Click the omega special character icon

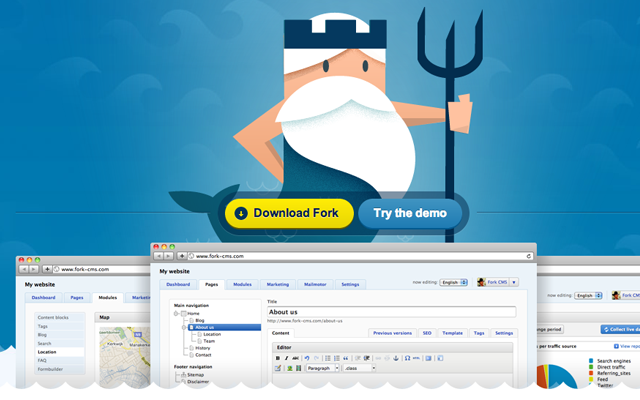[407, 357]
